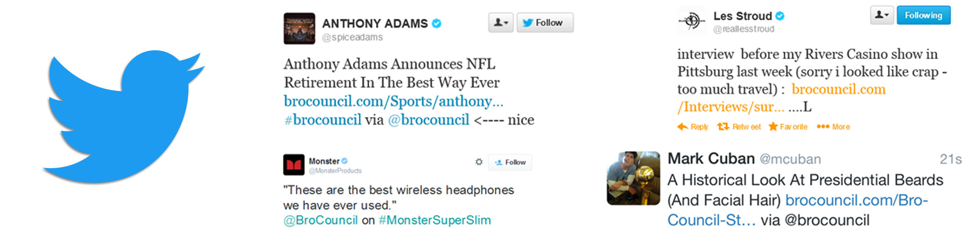This screenshot has width=980, height=233.
Task: Click the Monster red logo avatar
Action: (x=294, y=165)
